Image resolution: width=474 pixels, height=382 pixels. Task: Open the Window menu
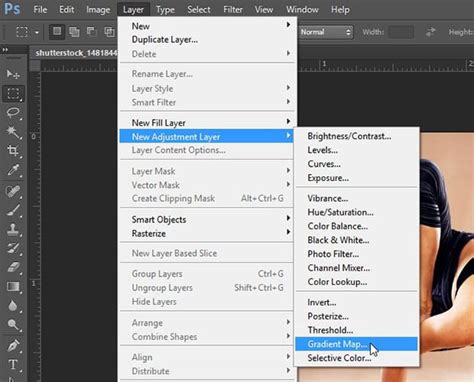(x=302, y=10)
